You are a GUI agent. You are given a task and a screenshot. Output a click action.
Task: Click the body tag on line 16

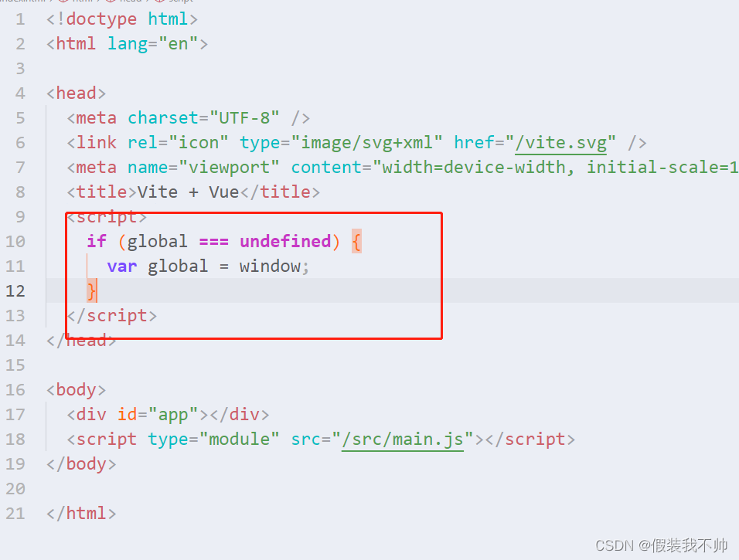(x=76, y=390)
